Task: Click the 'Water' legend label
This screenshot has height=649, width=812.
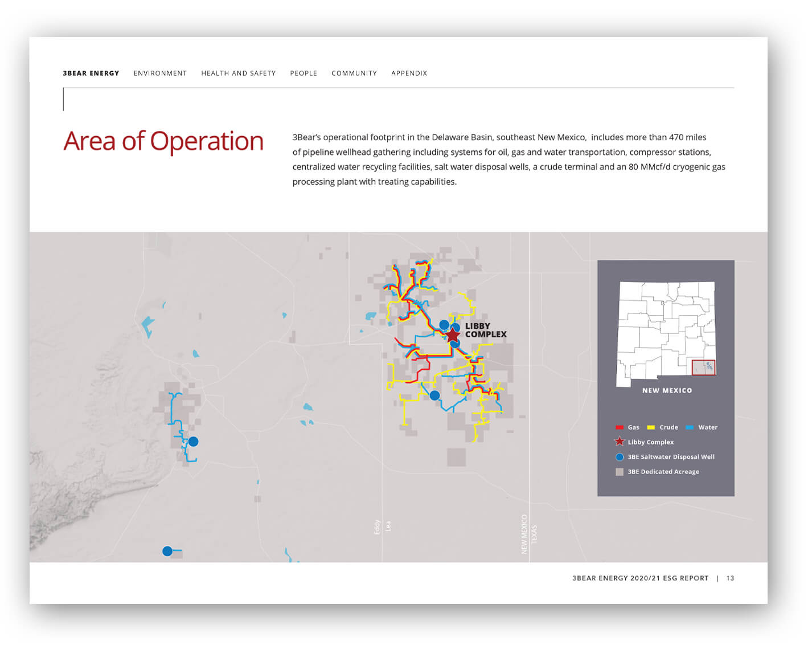Action: point(708,427)
